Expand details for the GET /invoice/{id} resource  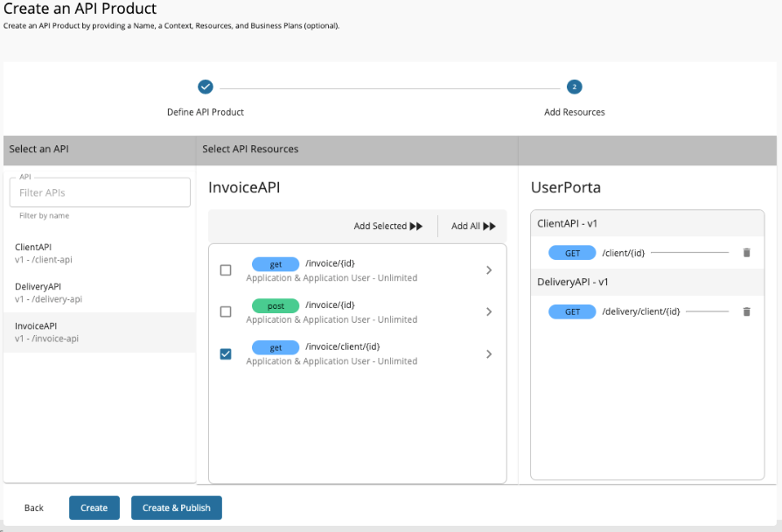489,269
